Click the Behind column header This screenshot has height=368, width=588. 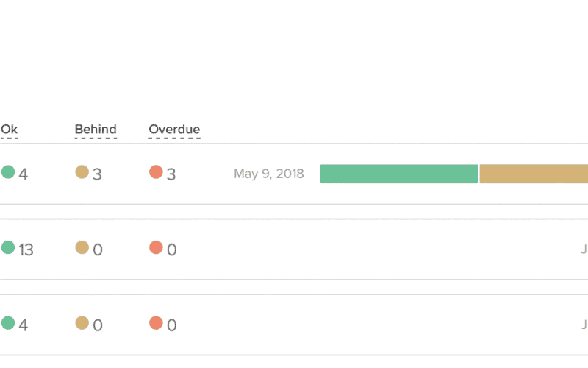[x=96, y=130]
